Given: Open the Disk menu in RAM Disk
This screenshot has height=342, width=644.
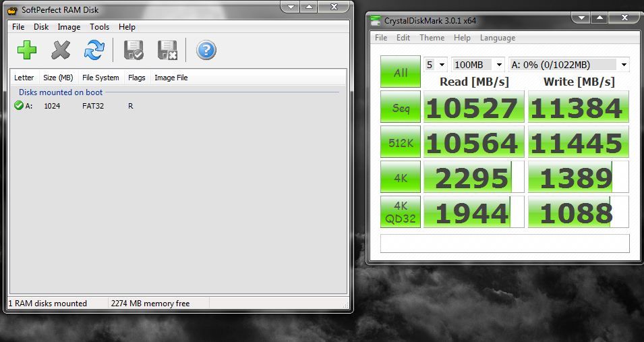Looking at the screenshot, I should click(x=41, y=27).
